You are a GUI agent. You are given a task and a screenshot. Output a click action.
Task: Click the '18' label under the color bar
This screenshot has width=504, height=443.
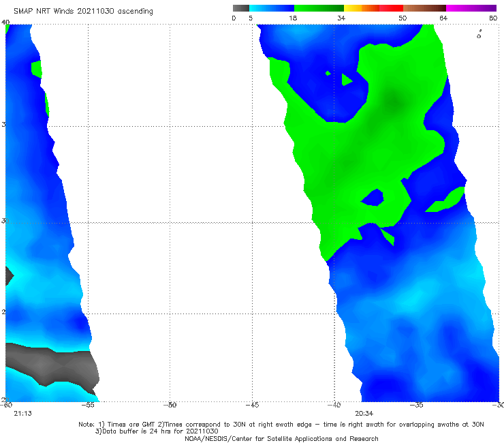[x=292, y=18]
